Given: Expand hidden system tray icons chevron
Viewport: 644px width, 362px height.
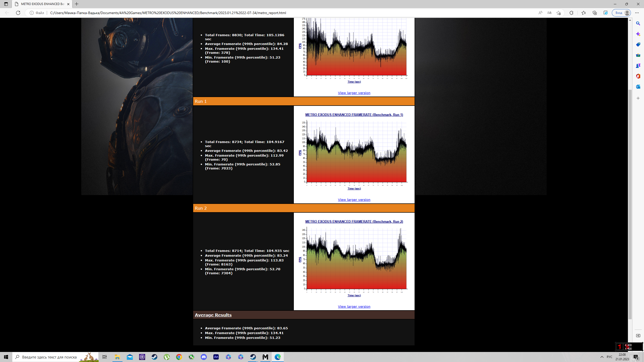Looking at the screenshot, I should click(602, 357).
